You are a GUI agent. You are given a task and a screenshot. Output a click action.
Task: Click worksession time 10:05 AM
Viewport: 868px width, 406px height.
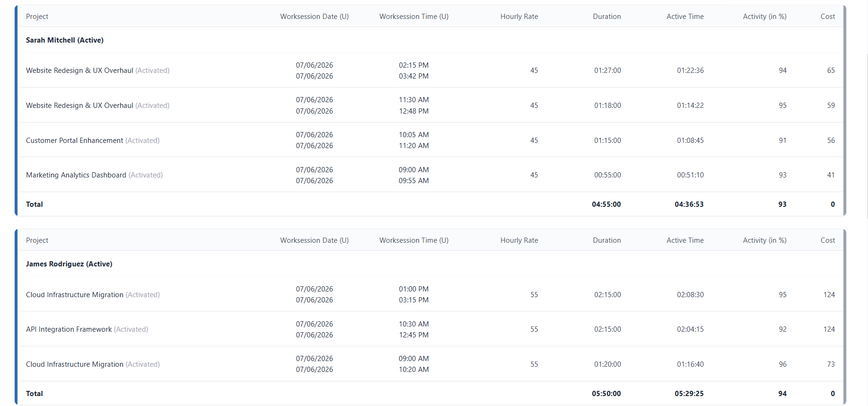(414, 135)
